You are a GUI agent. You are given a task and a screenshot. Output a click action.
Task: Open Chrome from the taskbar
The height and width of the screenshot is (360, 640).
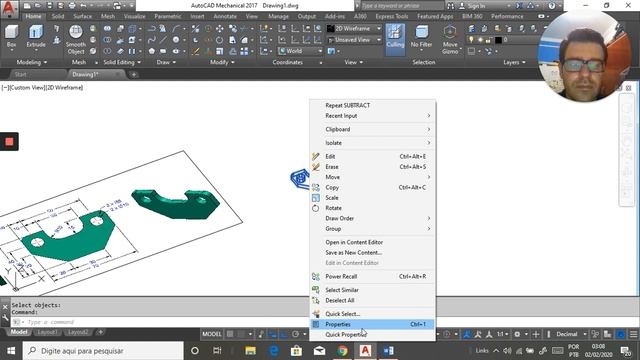click(x=342, y=351)
